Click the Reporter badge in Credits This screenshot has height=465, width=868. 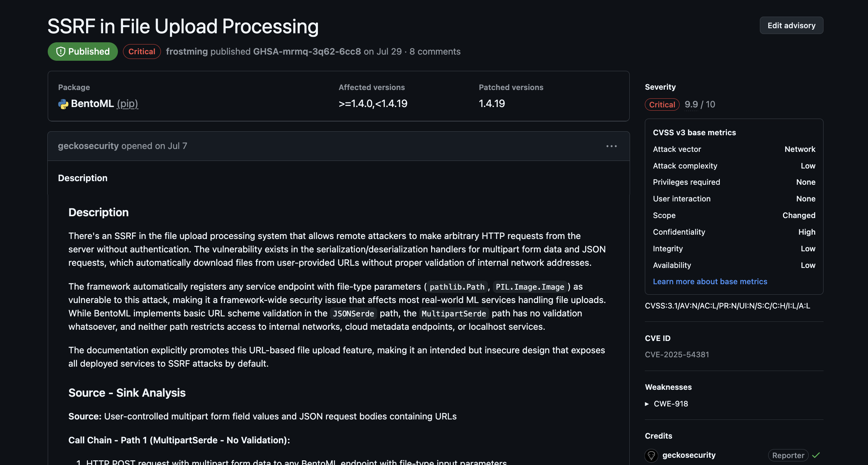click(788, 455)
